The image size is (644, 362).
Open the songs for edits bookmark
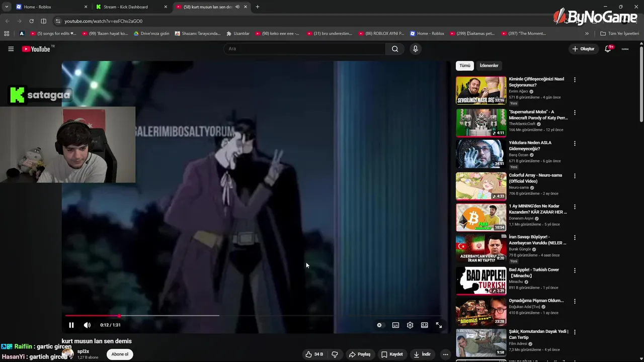53,34
